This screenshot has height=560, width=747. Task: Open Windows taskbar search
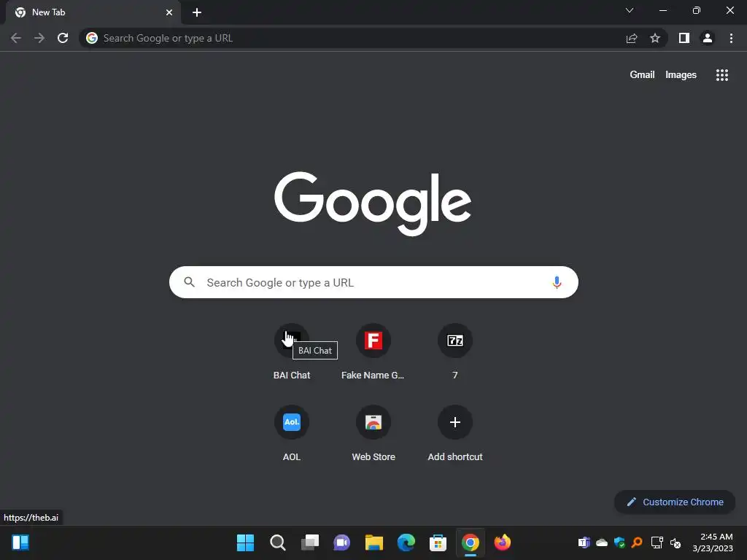(278, 542)
